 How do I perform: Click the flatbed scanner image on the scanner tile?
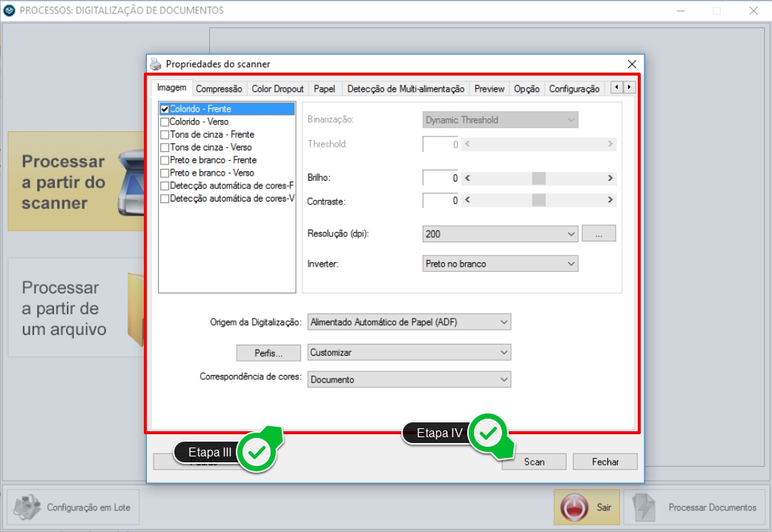[x=131, y=183]
